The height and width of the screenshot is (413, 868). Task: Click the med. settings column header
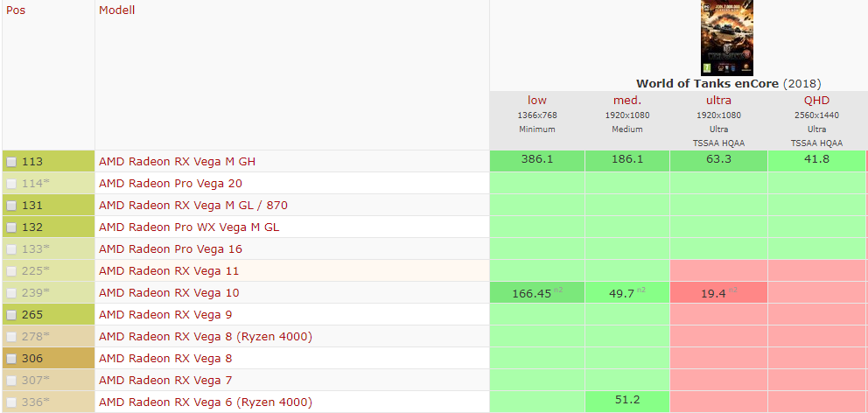click(627, 101)
